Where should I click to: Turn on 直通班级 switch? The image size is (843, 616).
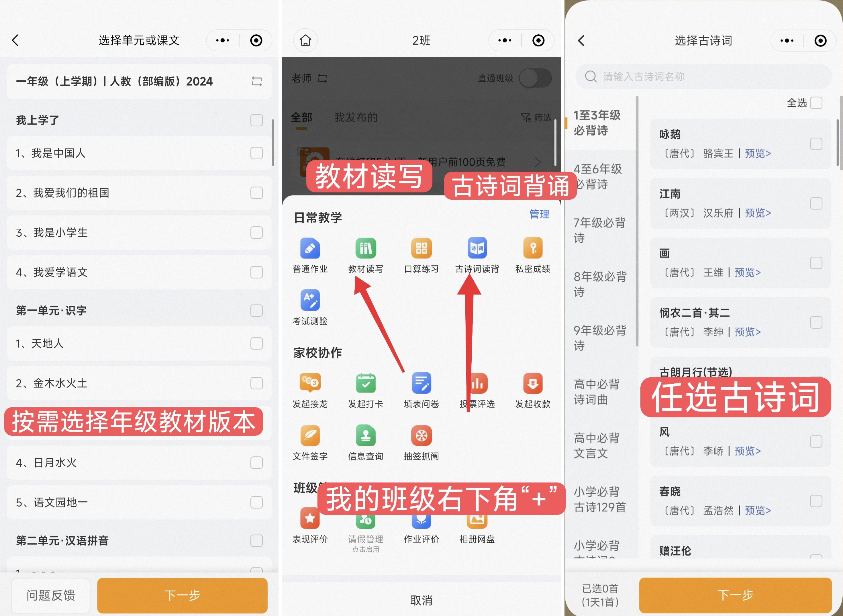(536, 78)
